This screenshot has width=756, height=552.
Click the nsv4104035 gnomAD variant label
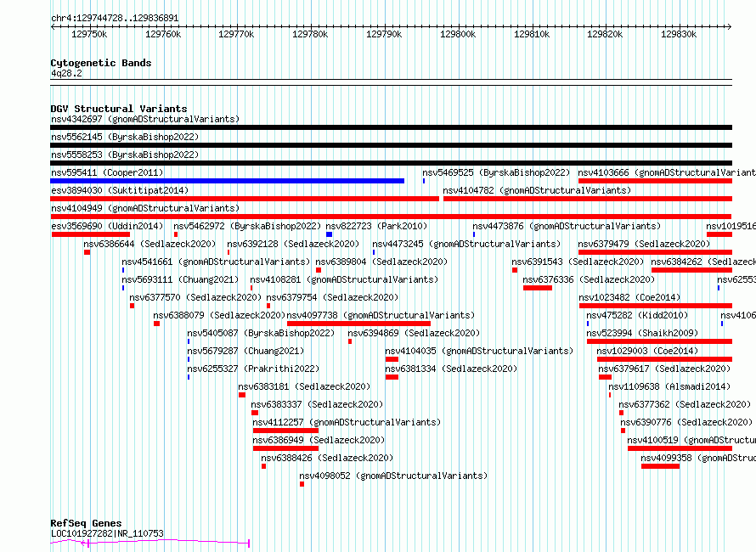click(x=479, y=351)
